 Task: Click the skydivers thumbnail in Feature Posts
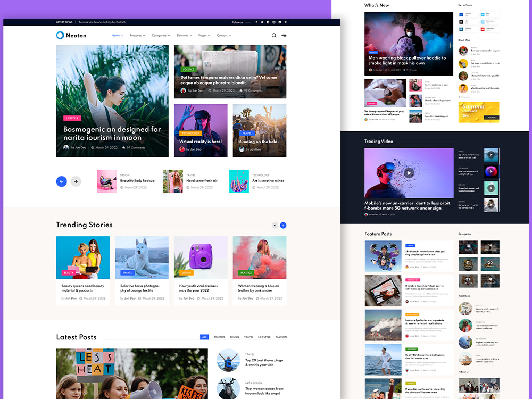tap(383, 256)
